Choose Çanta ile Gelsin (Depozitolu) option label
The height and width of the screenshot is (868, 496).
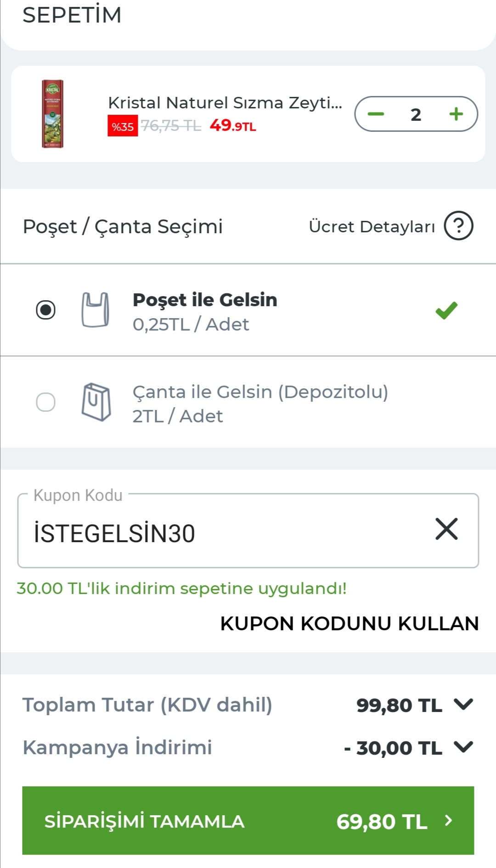(x=260, y=392)
